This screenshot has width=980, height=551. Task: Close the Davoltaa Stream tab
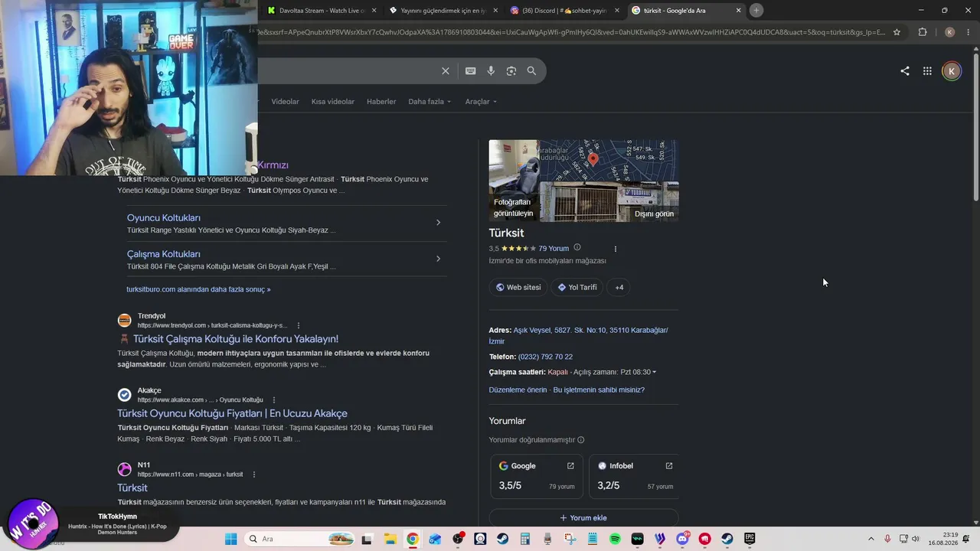tap(373, 11)
